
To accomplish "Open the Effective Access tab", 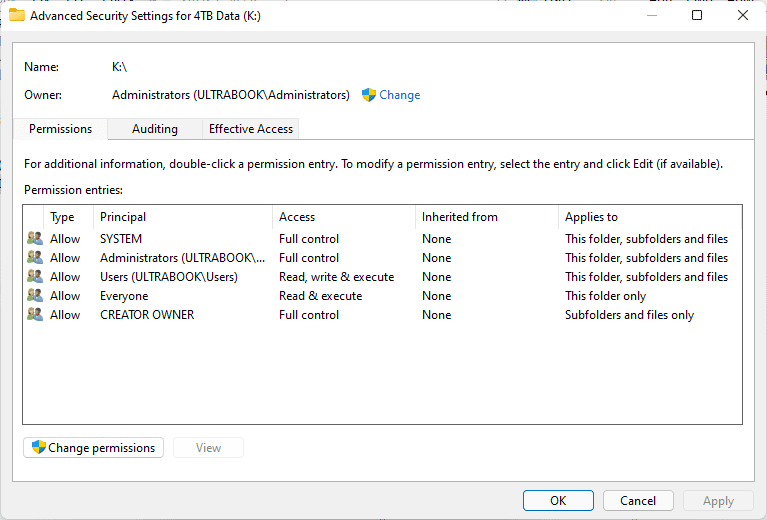I will (x=250, y=129).
